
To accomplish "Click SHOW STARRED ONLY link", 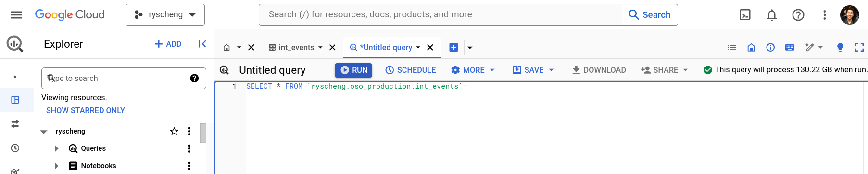I will coord(86,110).
